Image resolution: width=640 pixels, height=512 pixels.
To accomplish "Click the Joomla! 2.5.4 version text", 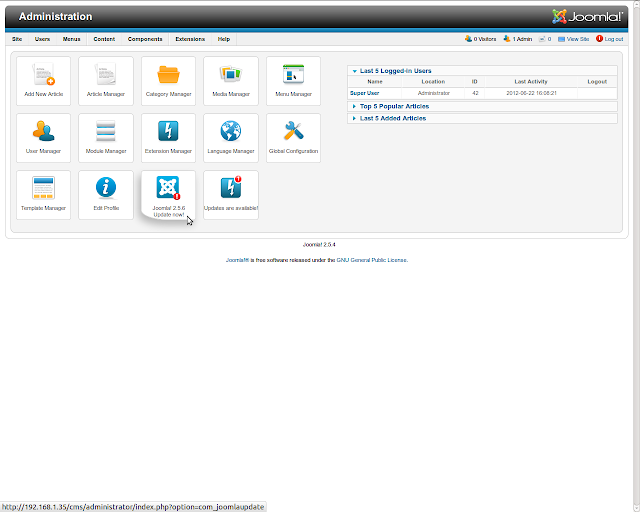I will point(319,245).
